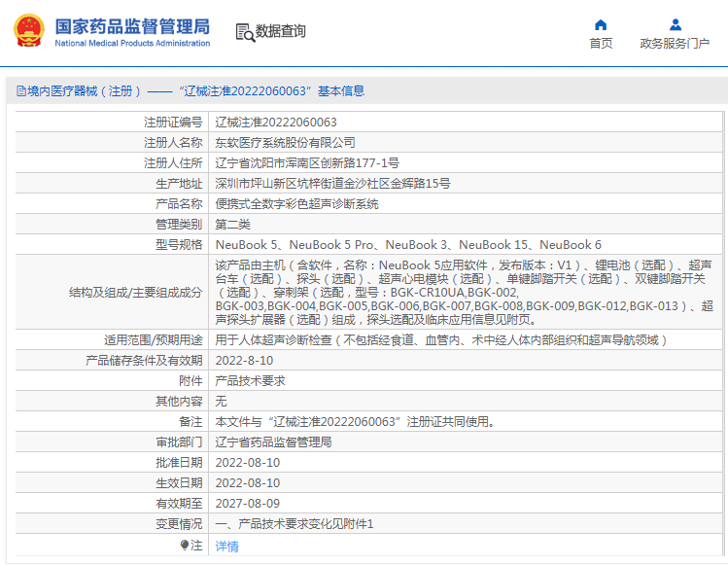The height and width of the screenshot is (565, 728).
Task: Click 国家药品监督管理局 site title
Action: (132, 26)
